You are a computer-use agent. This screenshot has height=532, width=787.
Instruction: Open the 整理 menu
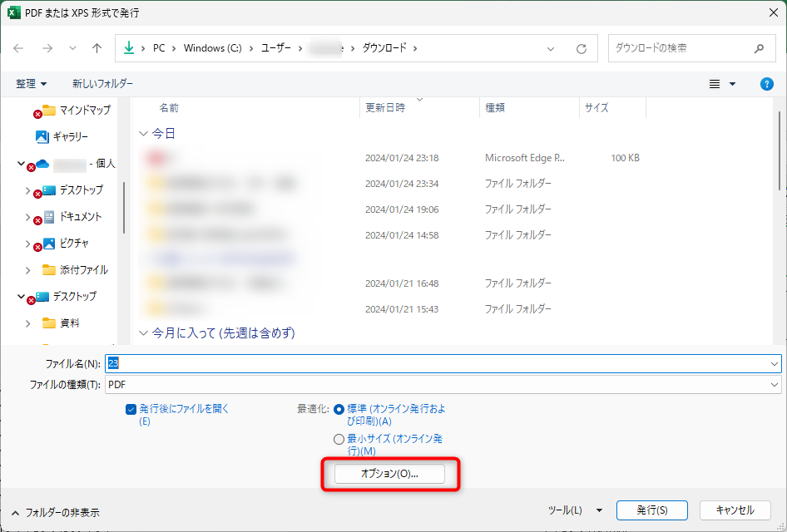[31, 84]
